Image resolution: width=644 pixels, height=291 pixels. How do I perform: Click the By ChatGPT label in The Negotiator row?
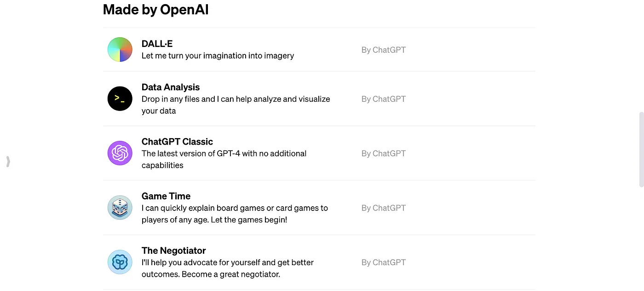coord(384,262)
